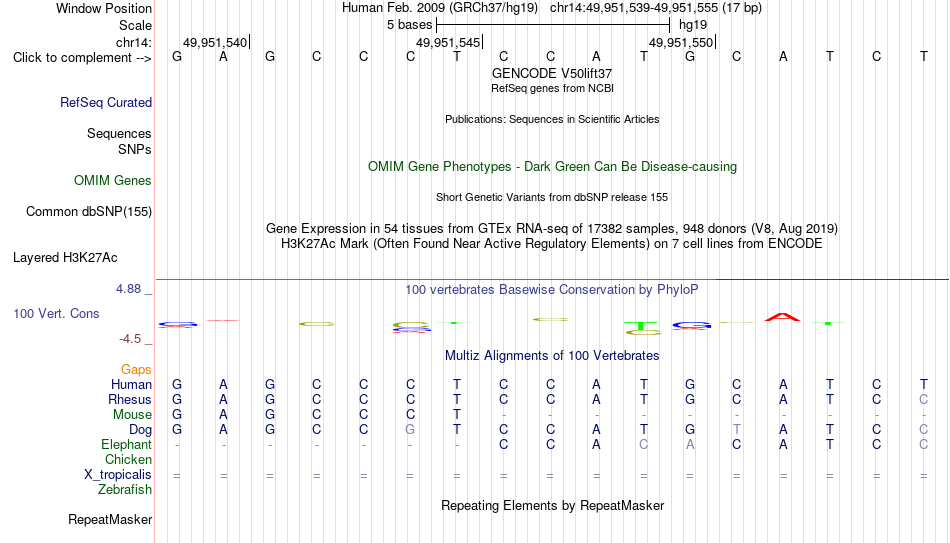Select the Human species row label
Screen dimensions: 950x543
click(x=131, y=384)
